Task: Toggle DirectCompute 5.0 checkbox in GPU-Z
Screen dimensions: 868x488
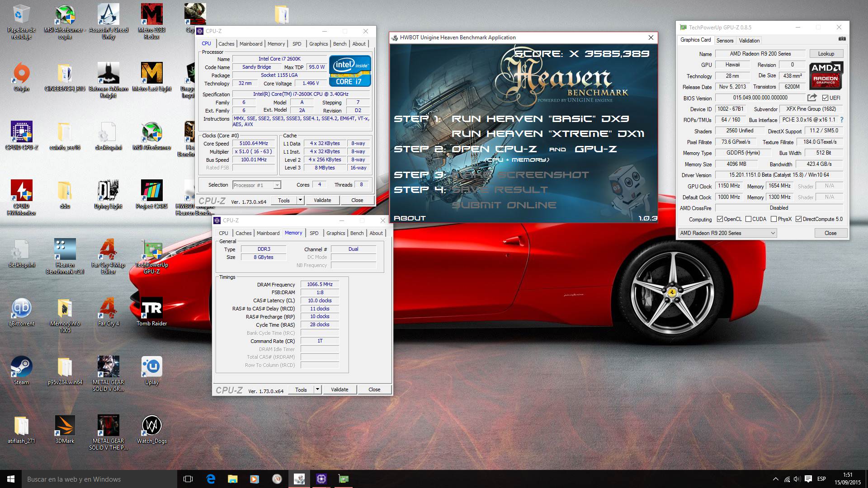Action: pos(798,219)
